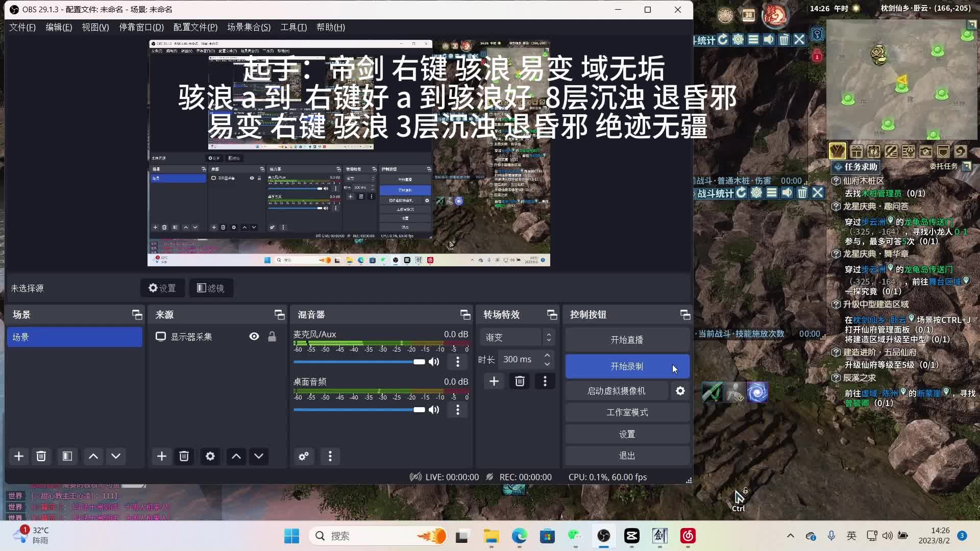This screenshot has width=980, height=551.
Task: Open scene filters icon in Scenes panel
Action: click(x=67, y=456)
